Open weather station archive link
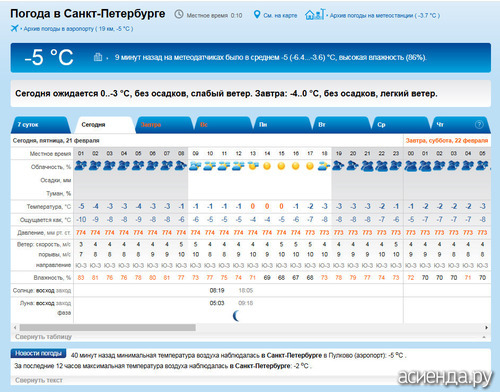This screenshot has height=392, width=500. 385,15
